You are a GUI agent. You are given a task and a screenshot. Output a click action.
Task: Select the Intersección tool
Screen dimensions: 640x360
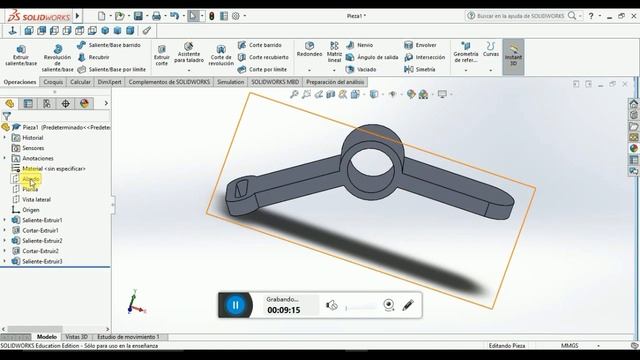pyautogui.click(x=424, y=57)
